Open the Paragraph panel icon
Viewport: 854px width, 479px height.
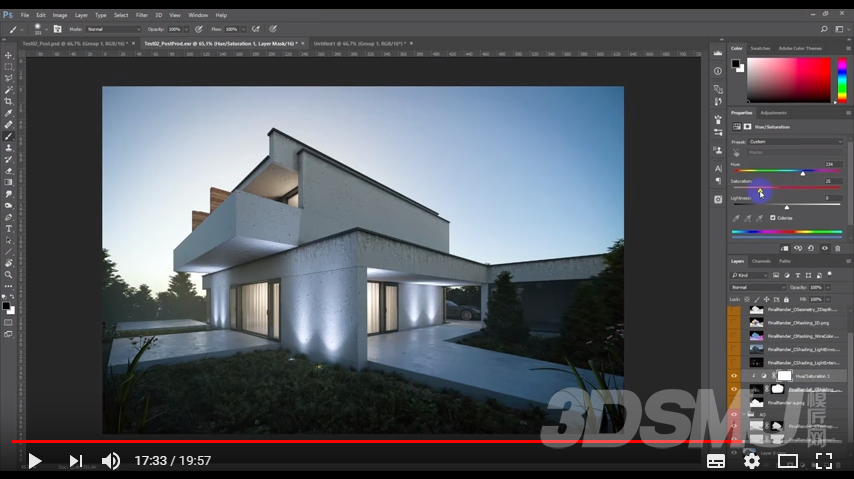tap(718, 181)
